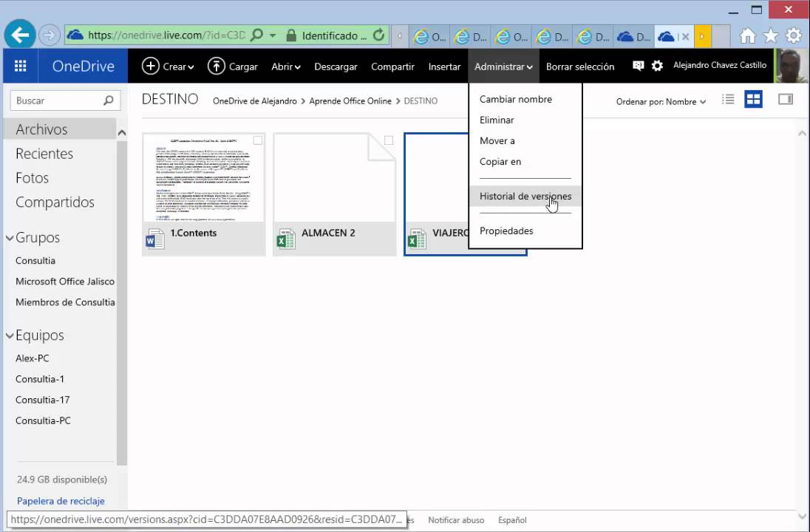Select the checkbox on 1.Contents document
The height and width of the screenshot is (532, 810).
257,140
